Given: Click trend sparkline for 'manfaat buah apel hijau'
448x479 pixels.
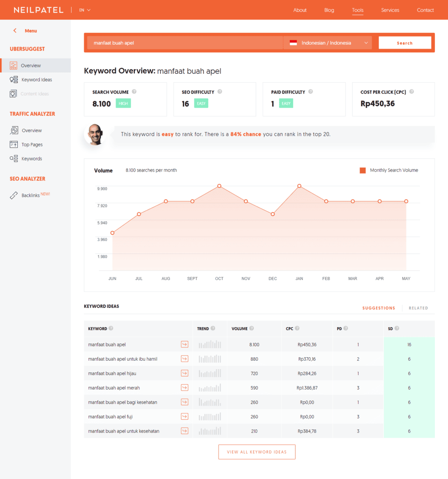Looking at the screenshot, I should click(210, 373).
